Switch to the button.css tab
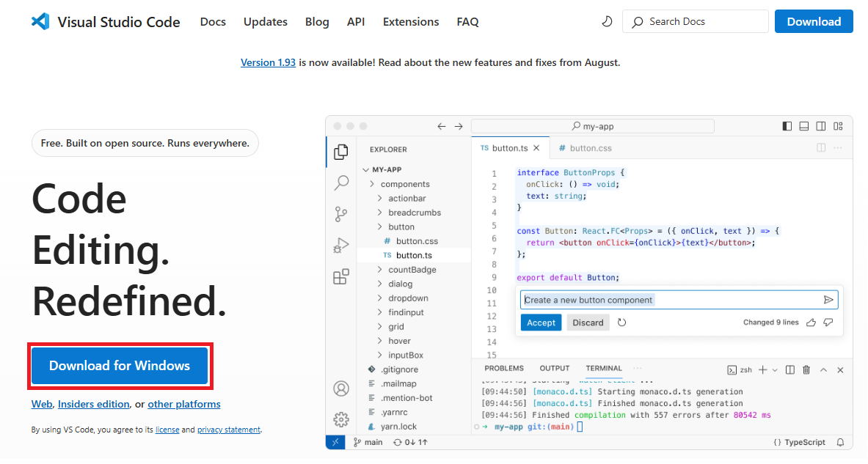 [585, 148]
